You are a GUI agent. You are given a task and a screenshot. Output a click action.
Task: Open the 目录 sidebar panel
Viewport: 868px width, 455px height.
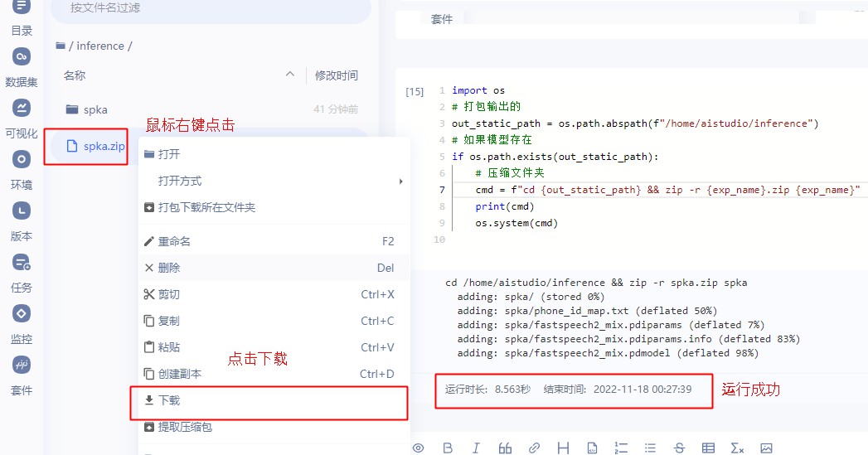tap(21, 17)
